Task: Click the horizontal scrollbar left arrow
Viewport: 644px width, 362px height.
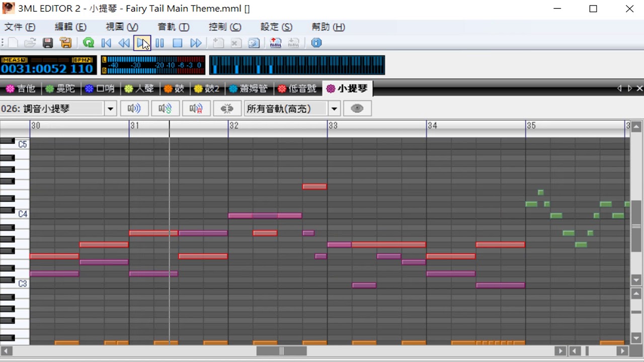Action: coord(6,351)
